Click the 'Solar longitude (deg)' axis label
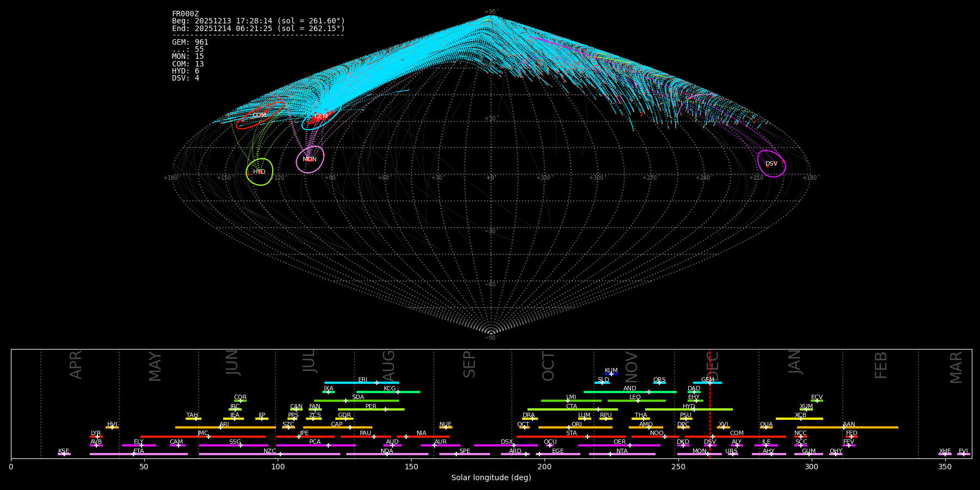 coord(491,478)
